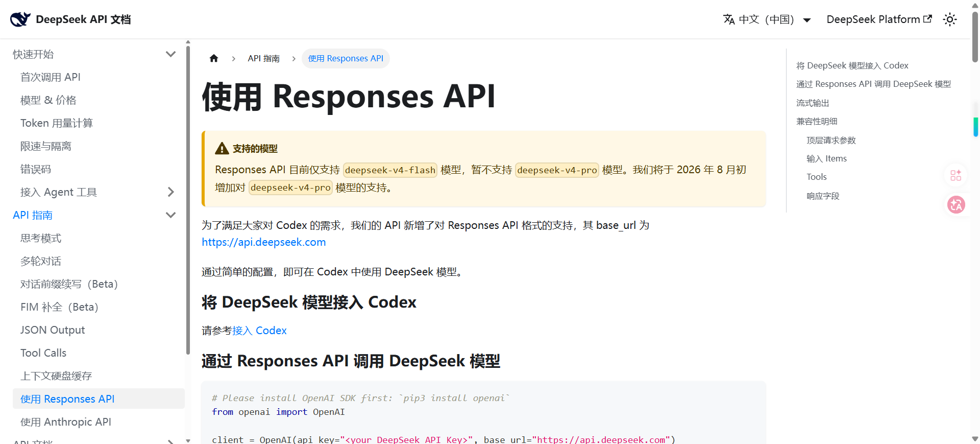Collapse the 快速开始 sidebar section
This screenshot has height=444, width=980.
[x=170, y=54]
